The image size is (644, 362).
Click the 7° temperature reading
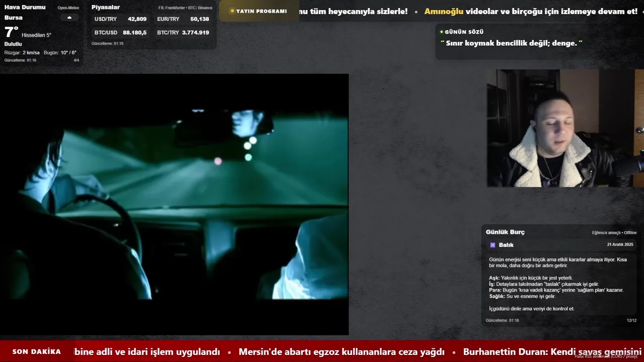coord(11,33)
